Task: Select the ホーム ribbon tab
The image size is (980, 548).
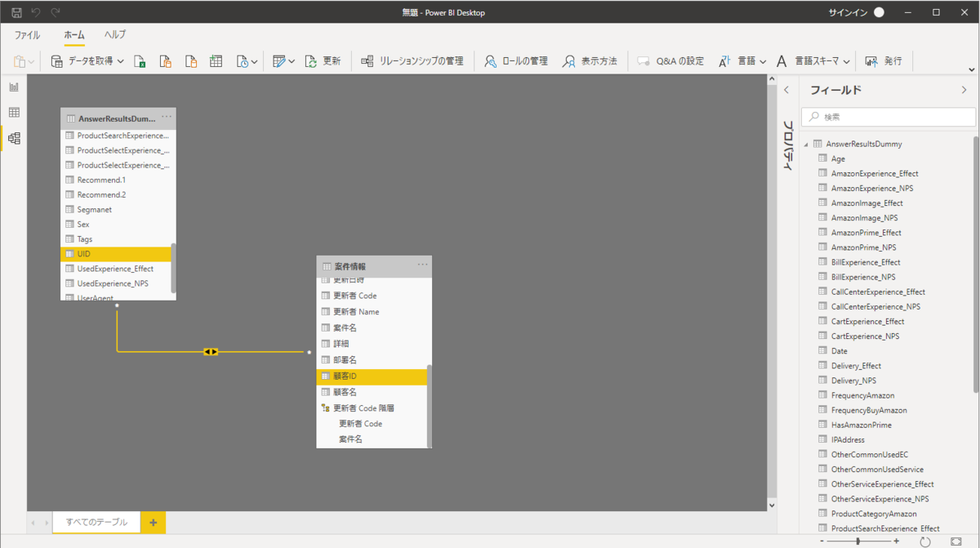Action: coord(74,35)
